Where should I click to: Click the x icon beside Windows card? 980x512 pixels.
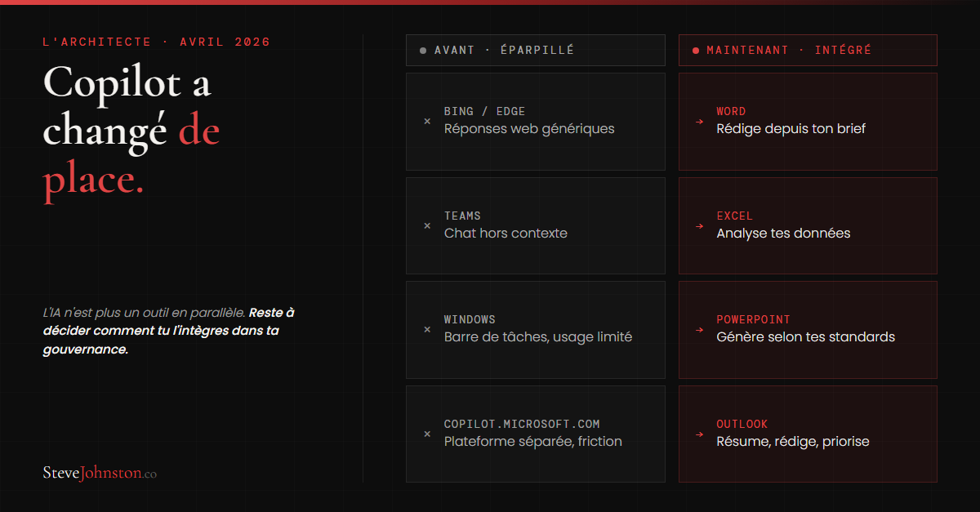(x=427, y=330)
